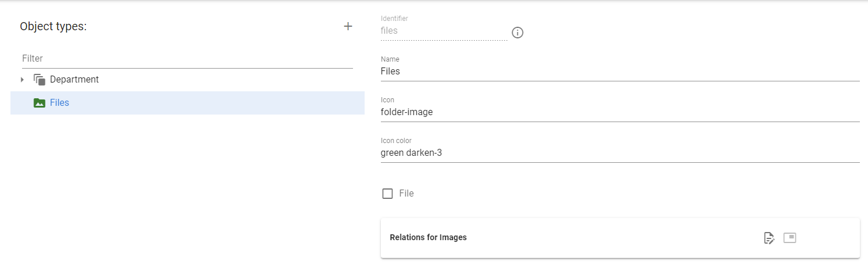
Task: Open the Relations for Images panel
Action: 620,238
